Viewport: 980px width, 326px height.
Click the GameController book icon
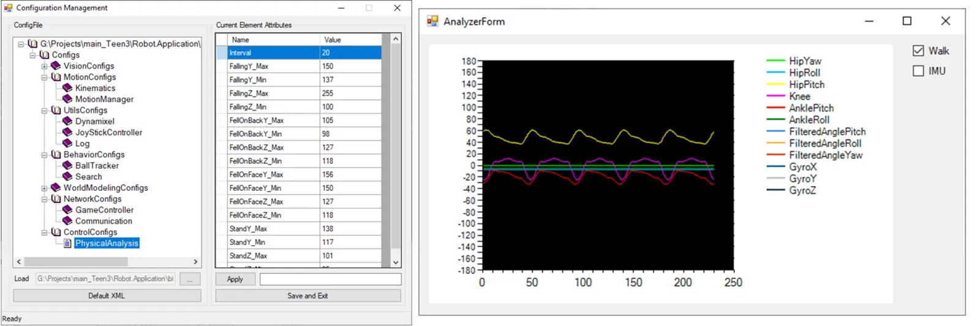tap(67, 210)
